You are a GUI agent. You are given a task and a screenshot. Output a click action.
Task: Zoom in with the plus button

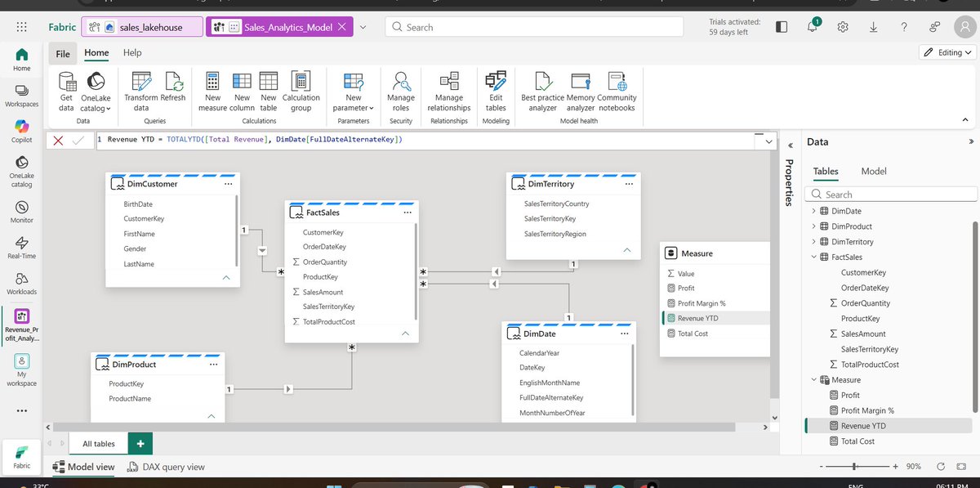[x=896, y=466]
